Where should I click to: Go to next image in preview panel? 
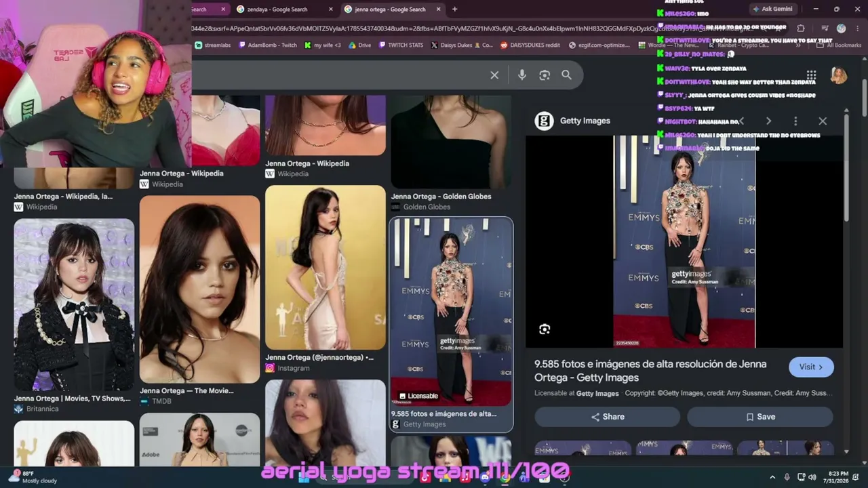pos(768,121)
